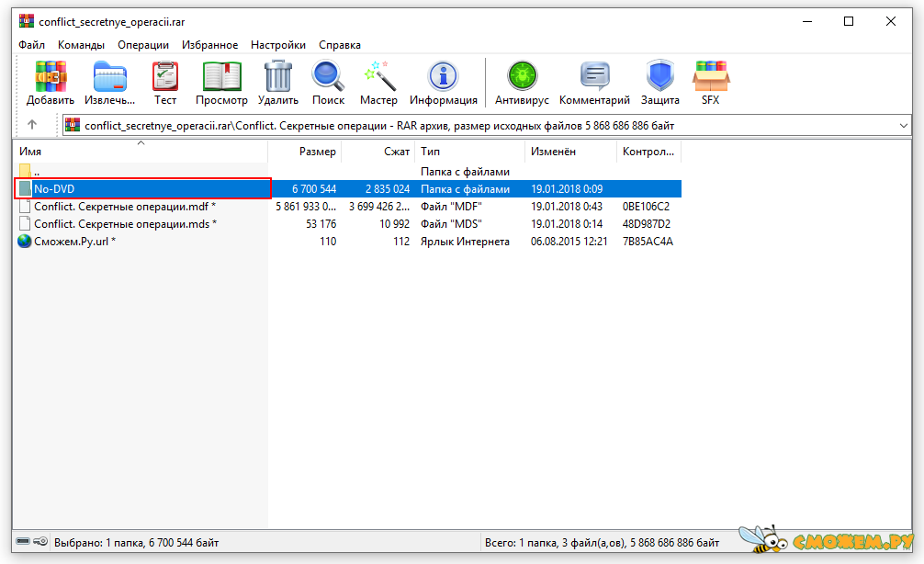This screenshot has height=564, width=924.
Task: Click the archive path text field
Action: 487,126
